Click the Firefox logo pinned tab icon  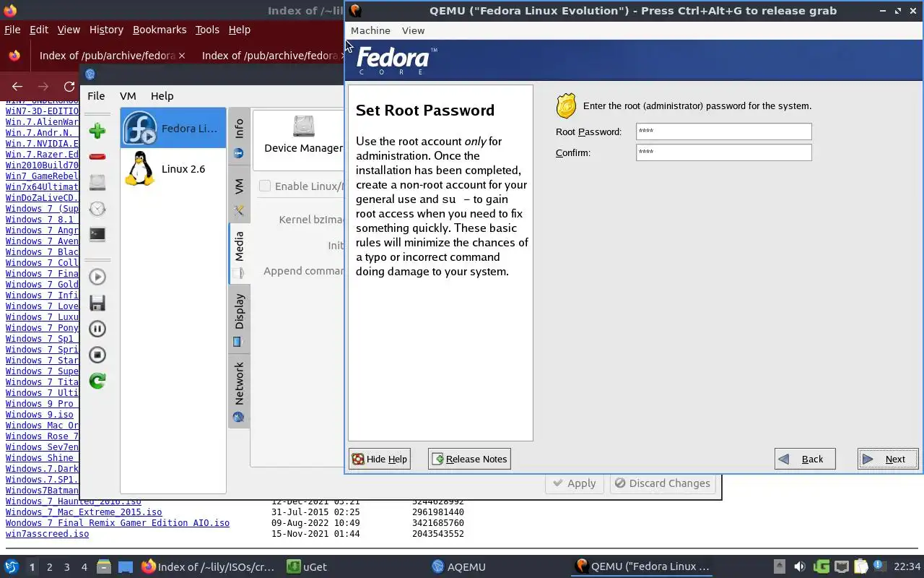[x=14, y=56]
